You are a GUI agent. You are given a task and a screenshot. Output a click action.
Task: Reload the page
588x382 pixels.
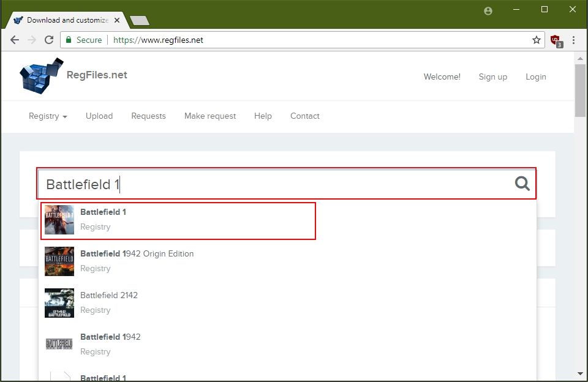[x=49, y=40]
